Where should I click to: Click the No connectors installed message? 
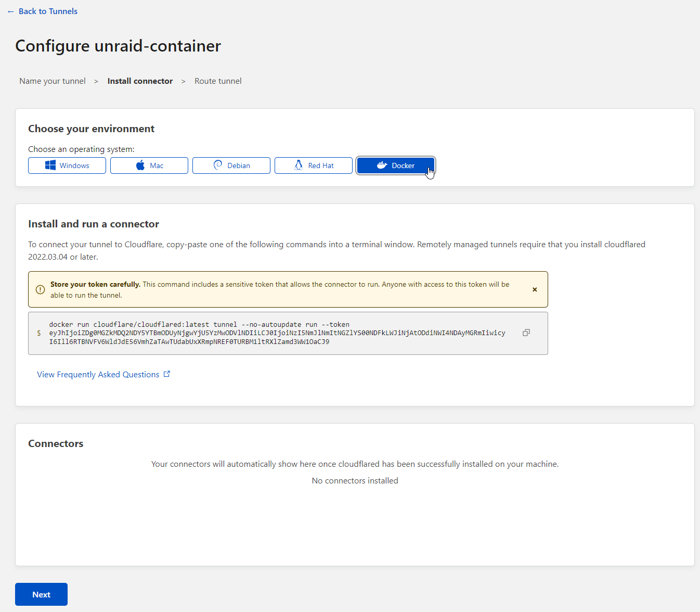click(x=355, y=481)
